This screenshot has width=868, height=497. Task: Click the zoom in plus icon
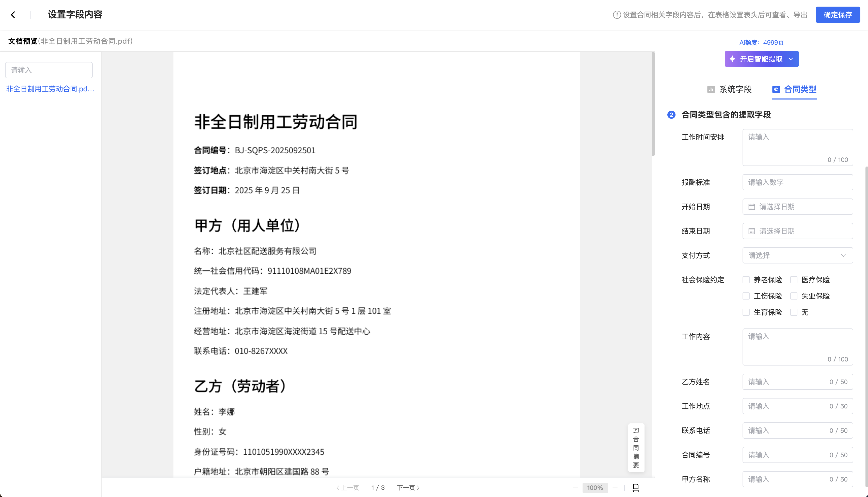pyautogui.click(x=615, y=488)
